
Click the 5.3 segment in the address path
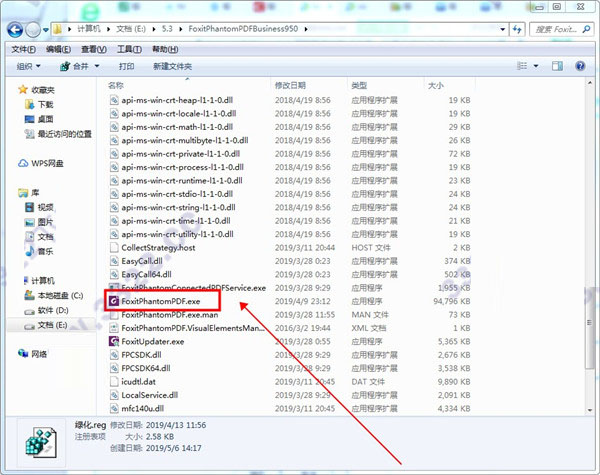(167, 29)
